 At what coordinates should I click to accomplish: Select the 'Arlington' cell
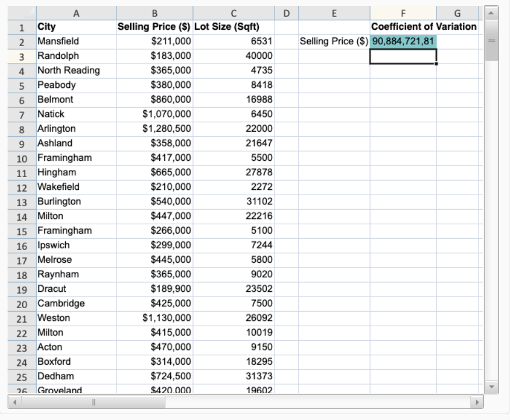click(76, 129)
